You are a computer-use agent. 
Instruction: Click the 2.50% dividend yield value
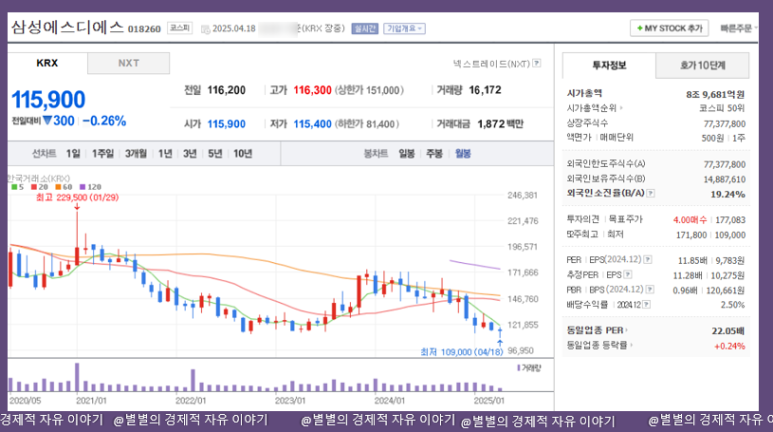pyautogui.click(x=733, y=305)
